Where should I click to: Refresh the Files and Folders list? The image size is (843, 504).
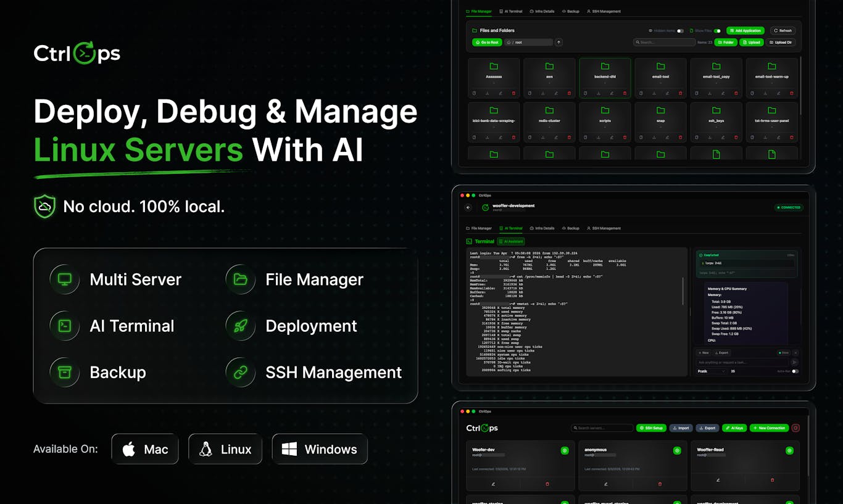click(783, 30)
